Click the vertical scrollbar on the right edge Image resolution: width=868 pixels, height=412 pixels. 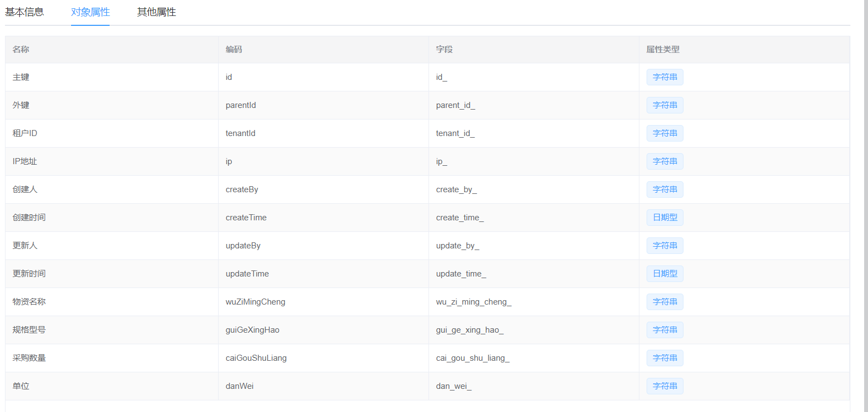(x=865, y=206)
